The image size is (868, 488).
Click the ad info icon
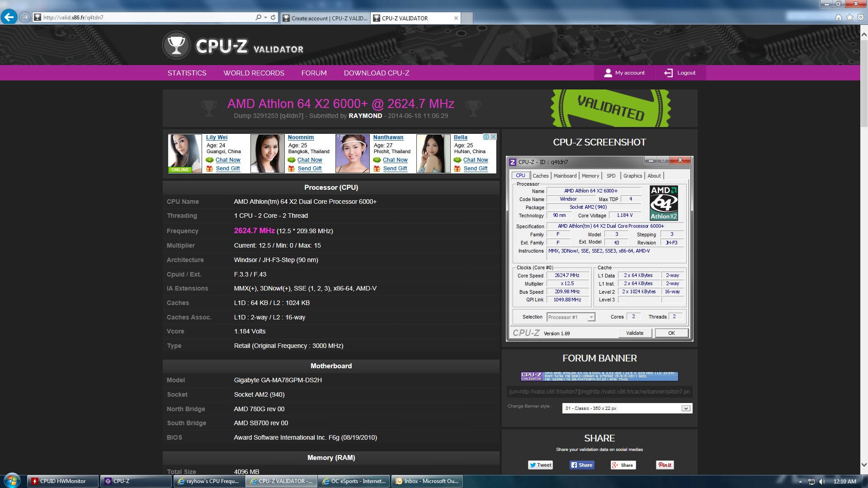486,137
